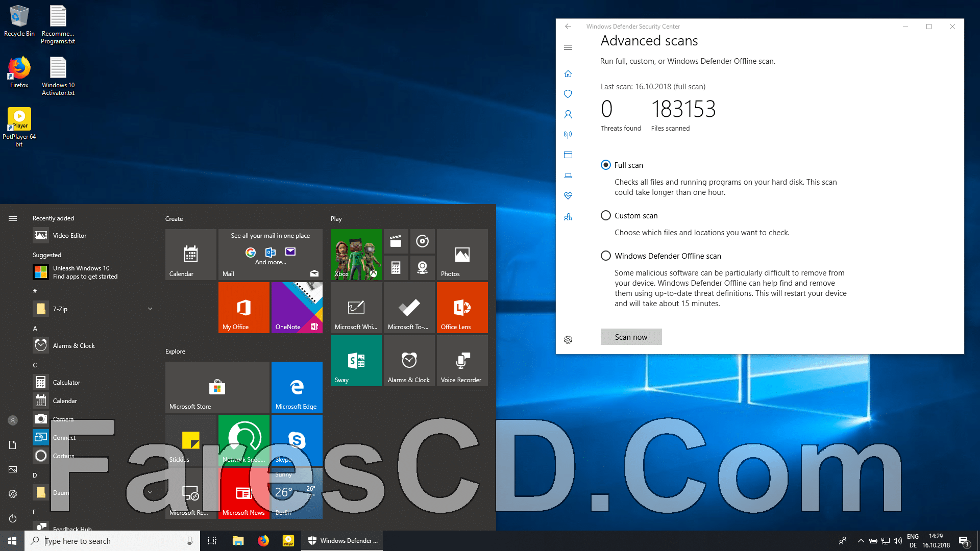Open volume control in system tray
980x551 pixels.
coord(898,541)
